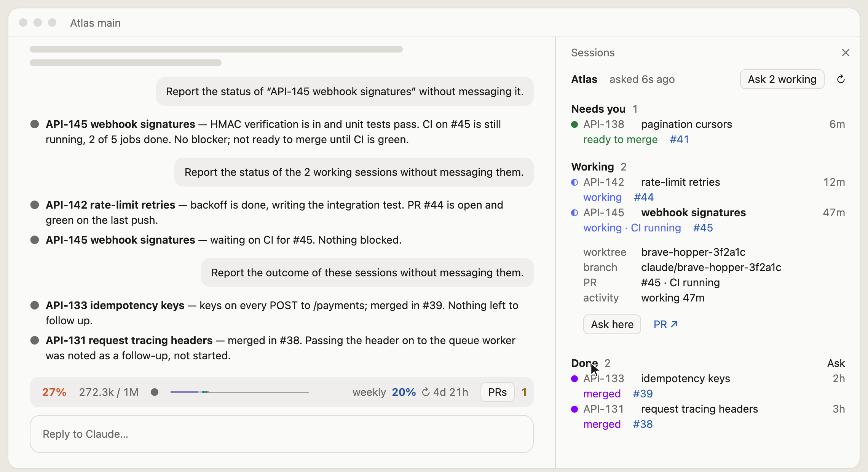868x472 pixels.
Task: Select the API-133 idempotency keys session
Action: [x=708, y=386]
